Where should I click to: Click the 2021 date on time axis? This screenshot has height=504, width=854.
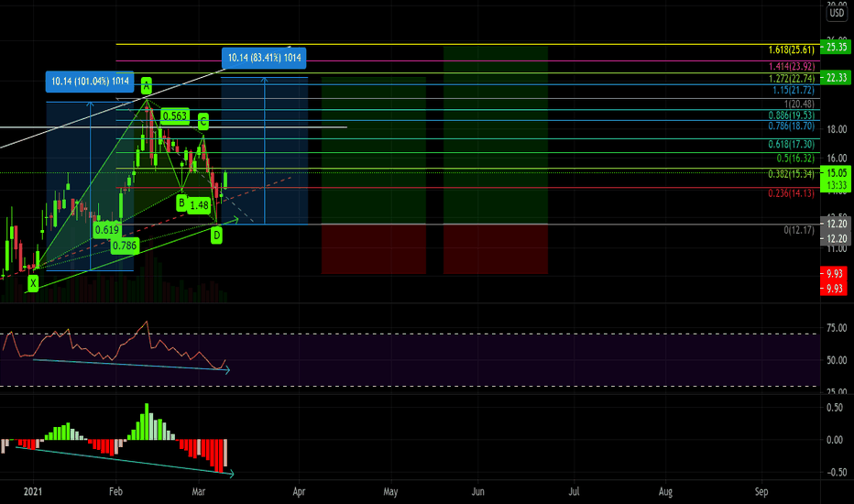coord(33,491)
